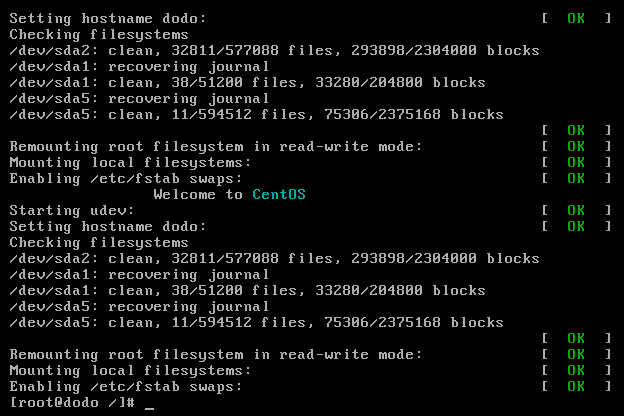Viewport: 624px width, 416px height.
Task: Click OK beside first Mounting local filesystems
Action: click(576, 162)
